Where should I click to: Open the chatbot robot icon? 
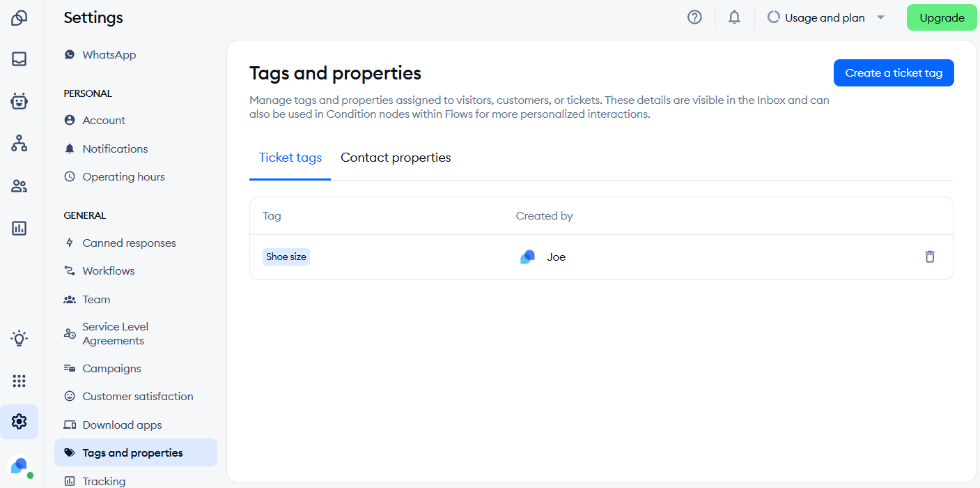(20, 101)
